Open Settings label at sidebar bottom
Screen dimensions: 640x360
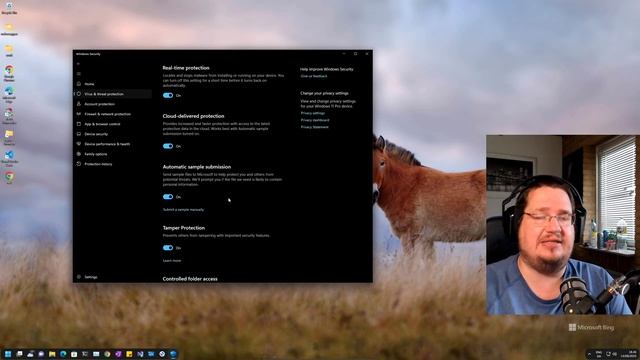point(91,277)
